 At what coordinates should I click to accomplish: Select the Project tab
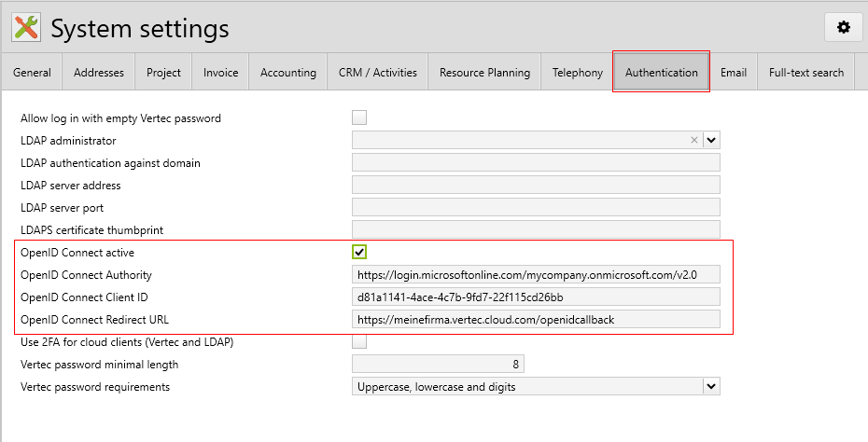(x=163, y=73)
